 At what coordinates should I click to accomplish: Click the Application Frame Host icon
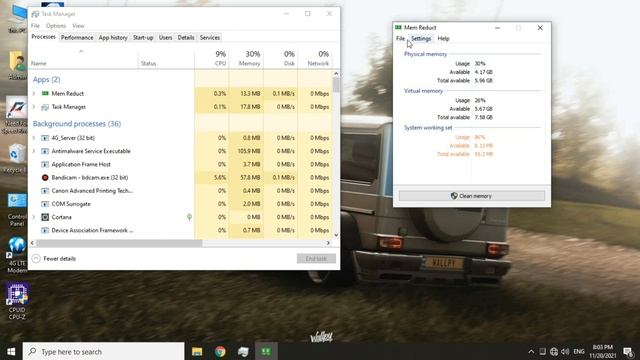[45, 164]
